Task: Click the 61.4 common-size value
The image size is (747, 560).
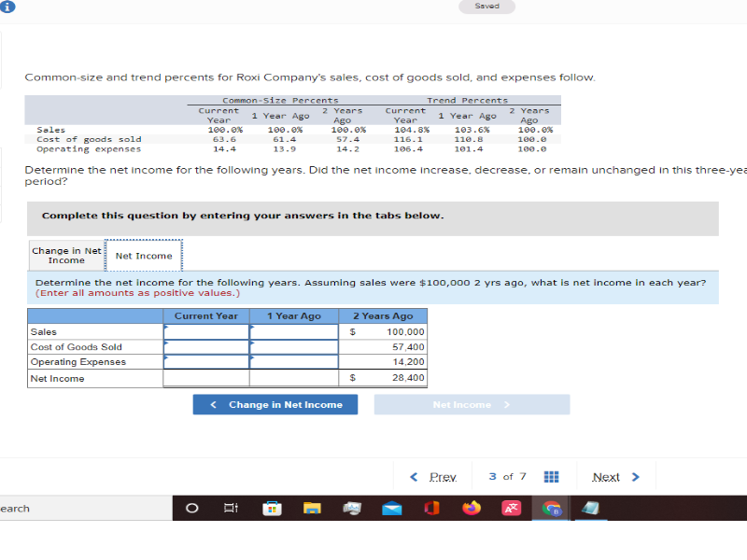Action: [285, 139]
